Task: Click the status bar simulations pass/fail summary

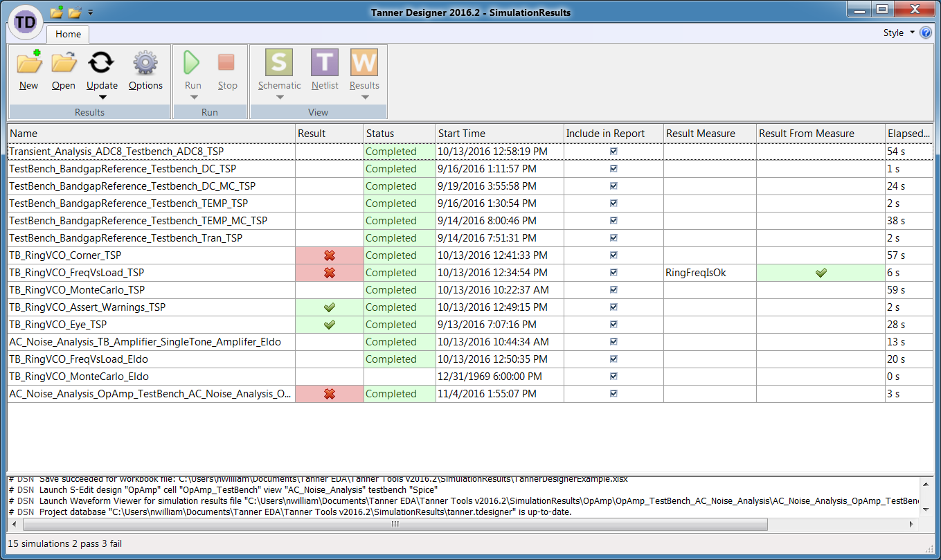Action: (x=64, y=543)
